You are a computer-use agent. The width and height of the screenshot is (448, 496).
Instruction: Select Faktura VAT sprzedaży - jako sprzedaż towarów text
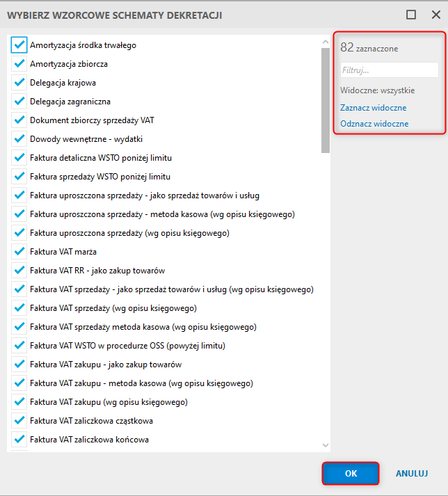pyautogui.click(x=172, y=289)
